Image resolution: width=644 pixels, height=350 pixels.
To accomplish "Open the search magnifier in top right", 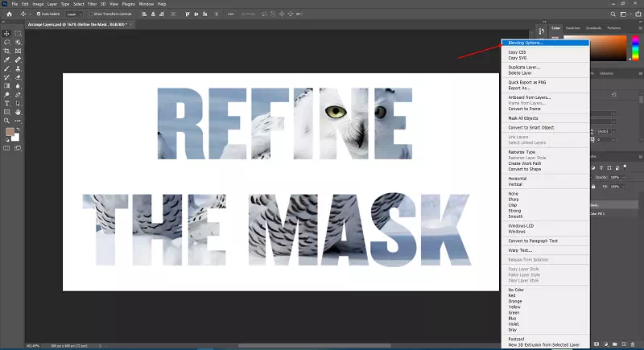I will 613,14.
